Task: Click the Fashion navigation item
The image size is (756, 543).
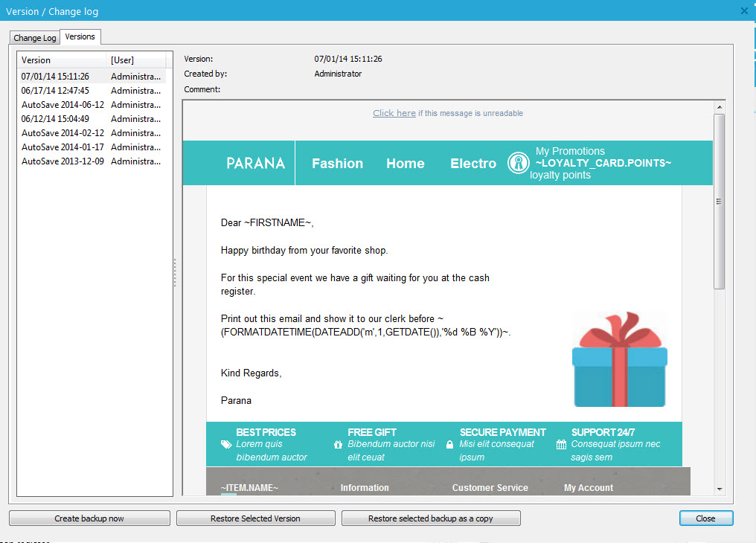Action: click(337, 164)
